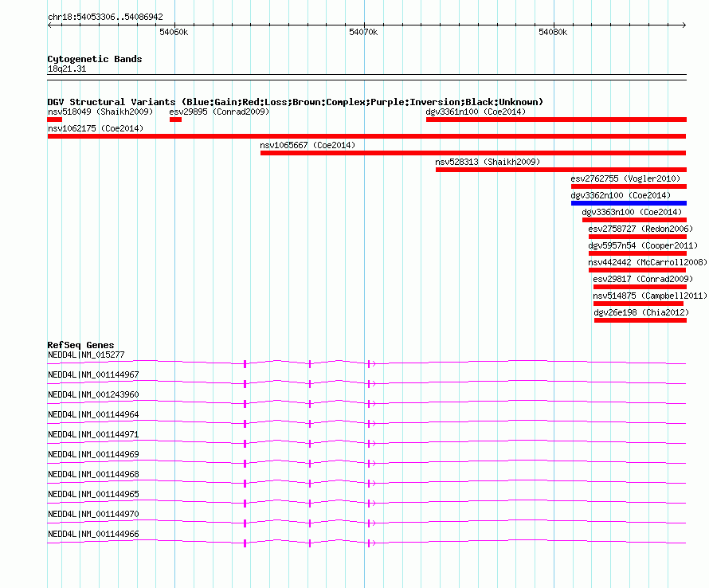Click the left arrow of the coordinate ruler

(49, 25)
